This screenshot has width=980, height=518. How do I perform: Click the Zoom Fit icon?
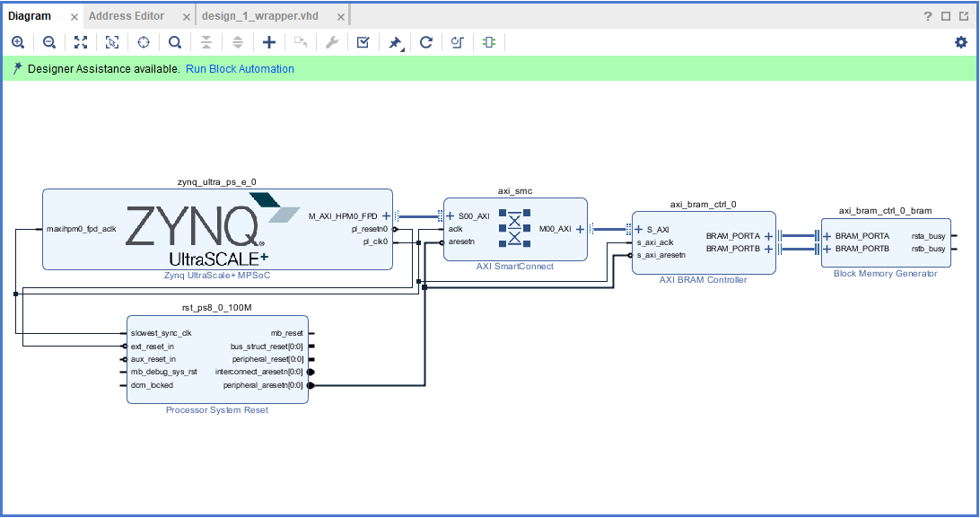[x=81, y=42]
